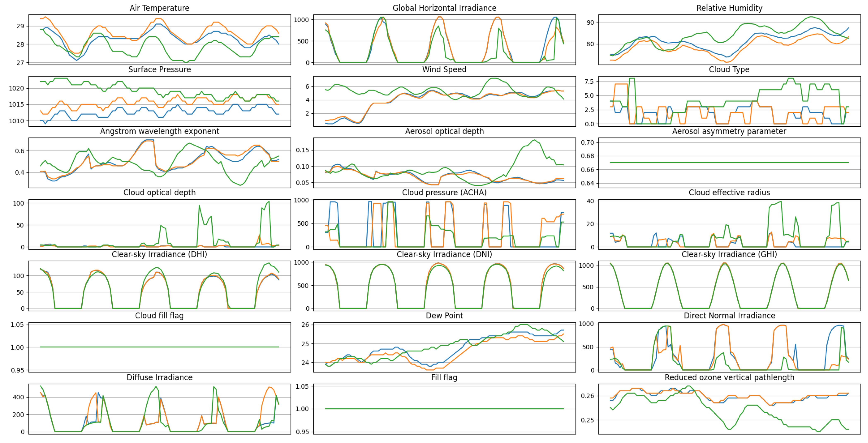Click the Aerosol optical depth title

(x=444, y=131)
